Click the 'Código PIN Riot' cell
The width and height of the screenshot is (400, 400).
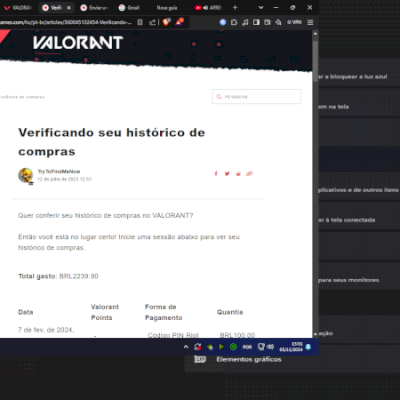(x=173, y=335)
